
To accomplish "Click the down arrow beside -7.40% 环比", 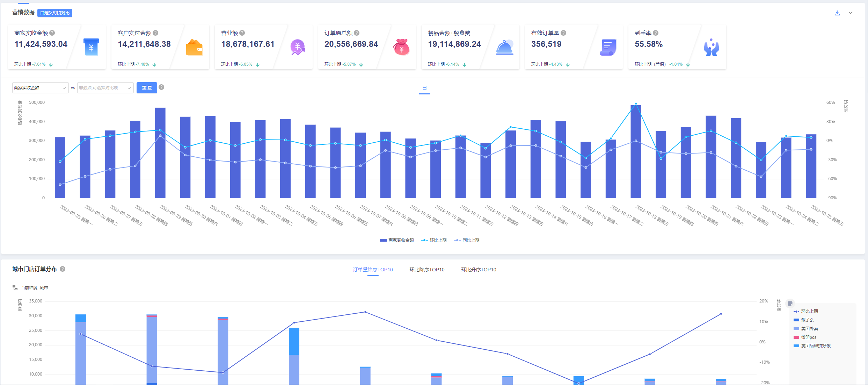I will [x=154, y=65].
